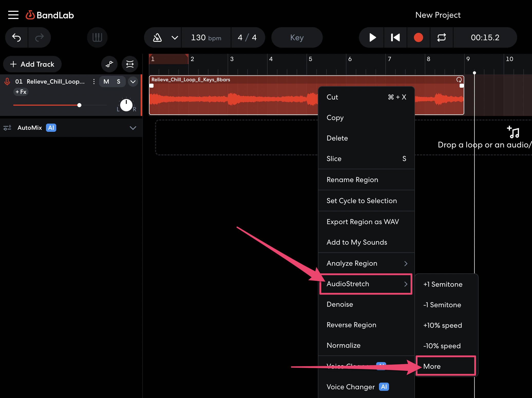The image size is (532, 398).
Task: Click the undo arrow button
Action: [x=17, y=38]
